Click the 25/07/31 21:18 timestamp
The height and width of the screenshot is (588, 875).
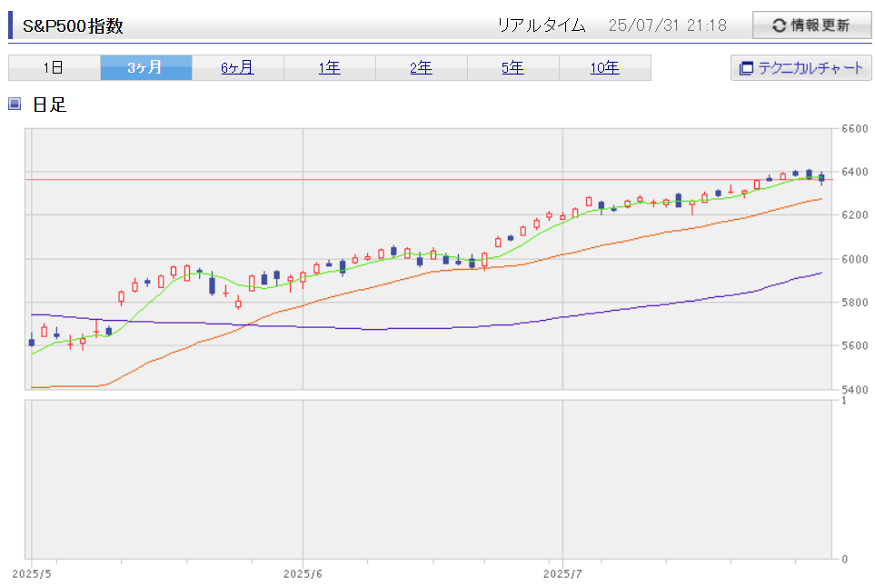(x=668, y=25)
